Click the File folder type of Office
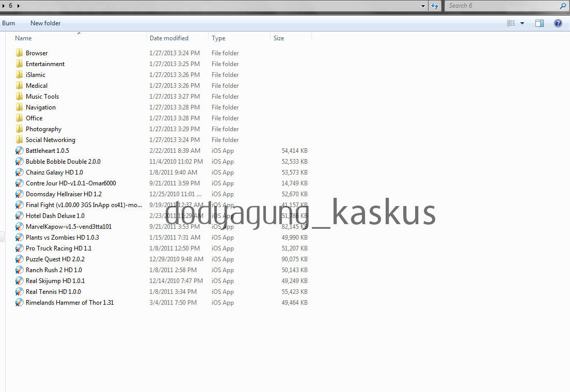 225,118
